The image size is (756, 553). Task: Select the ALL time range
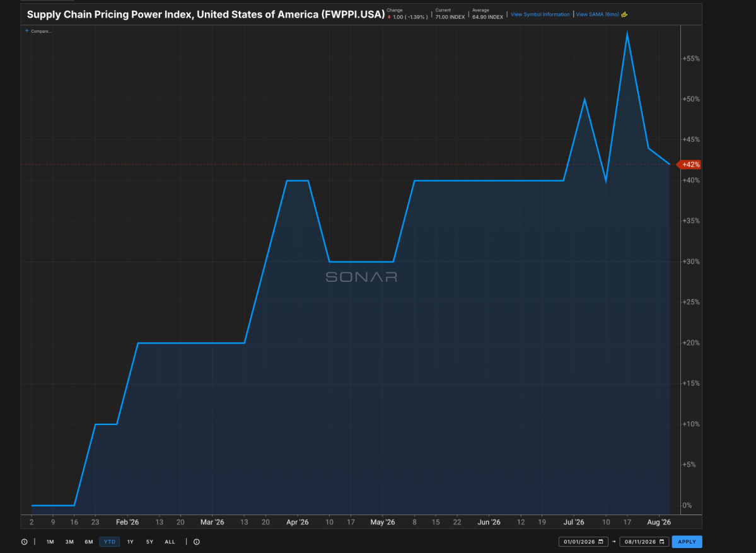(x=170, y=542)
